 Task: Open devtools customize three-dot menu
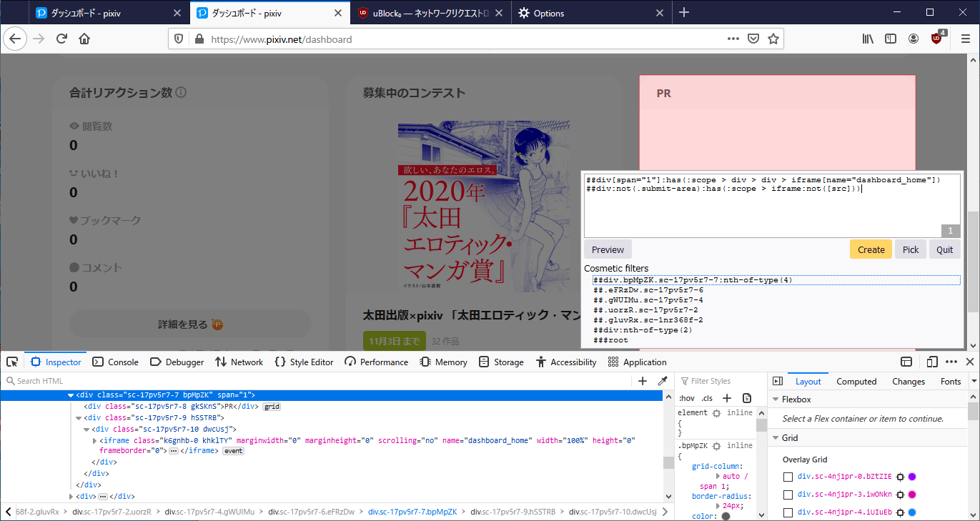[951, 362]
